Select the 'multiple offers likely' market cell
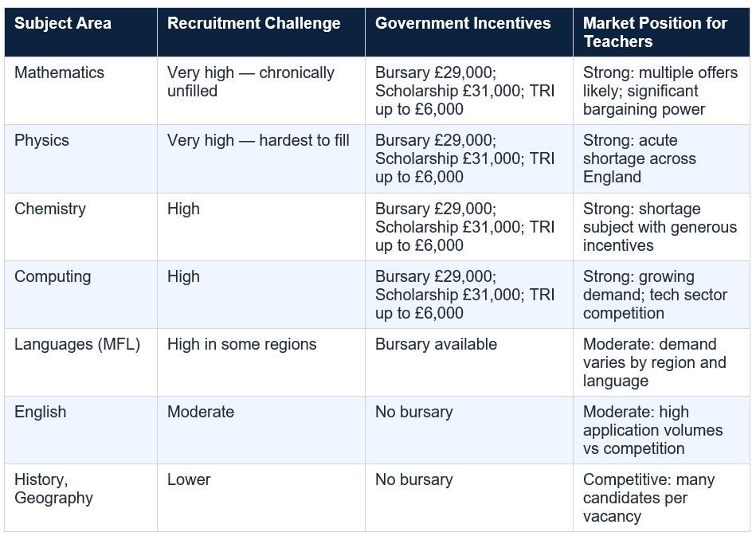Screen dimensions: 756x536 click(x=661, y=91)
